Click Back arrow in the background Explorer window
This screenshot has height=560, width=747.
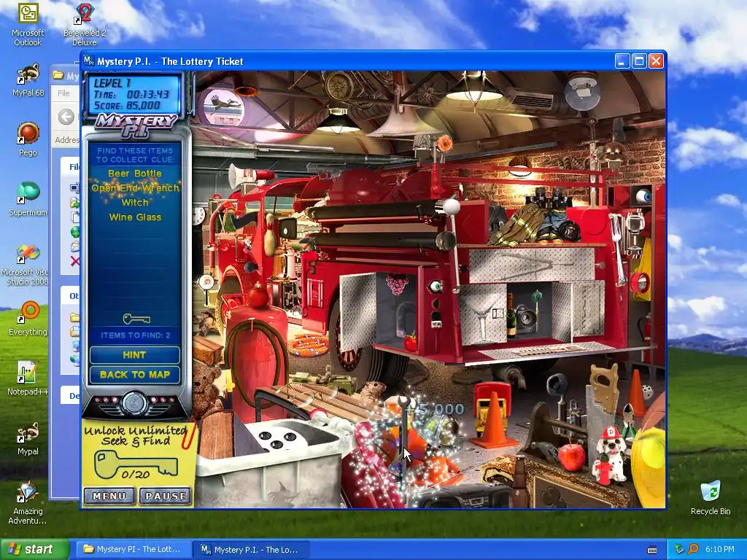coord(66,117)
